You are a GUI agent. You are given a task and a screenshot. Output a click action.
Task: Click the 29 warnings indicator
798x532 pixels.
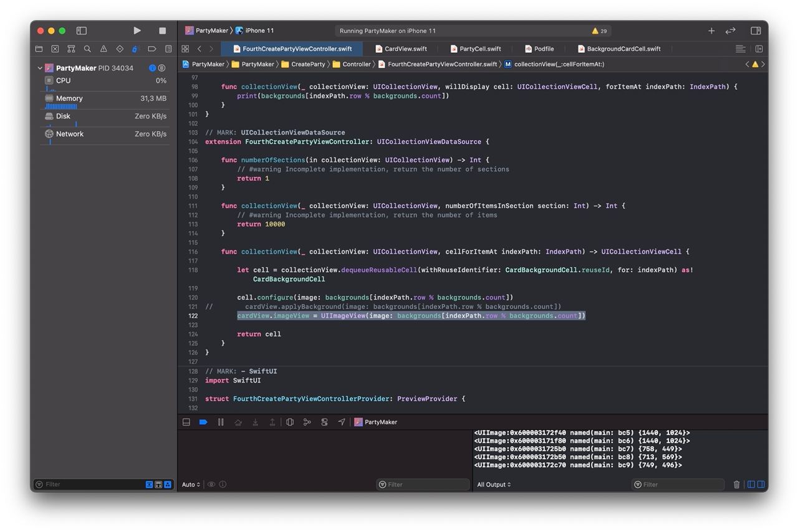(599, 31)
